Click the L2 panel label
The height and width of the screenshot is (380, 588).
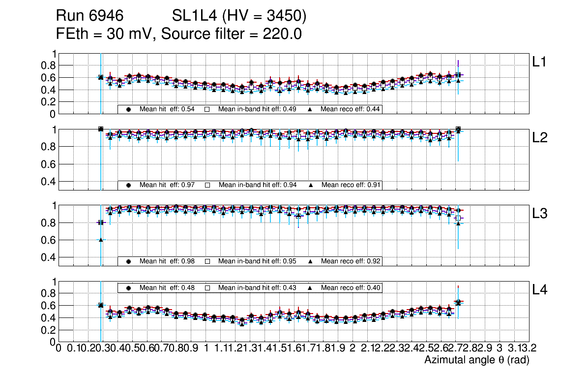(x=540, y=138)
